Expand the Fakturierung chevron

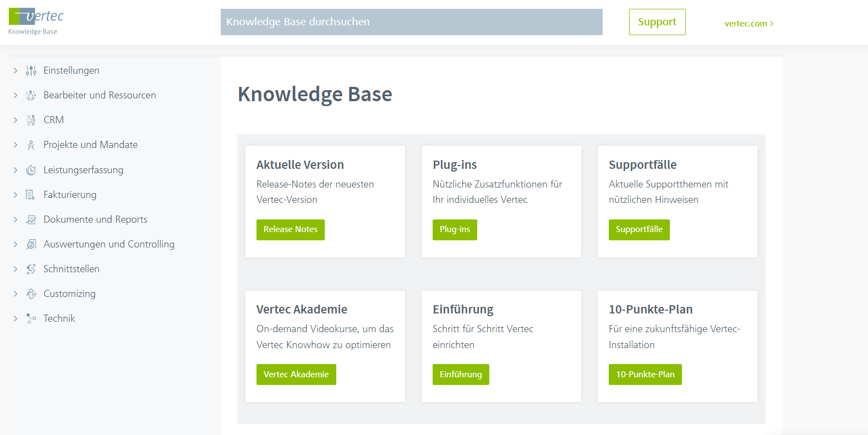[x=15, y=195]
